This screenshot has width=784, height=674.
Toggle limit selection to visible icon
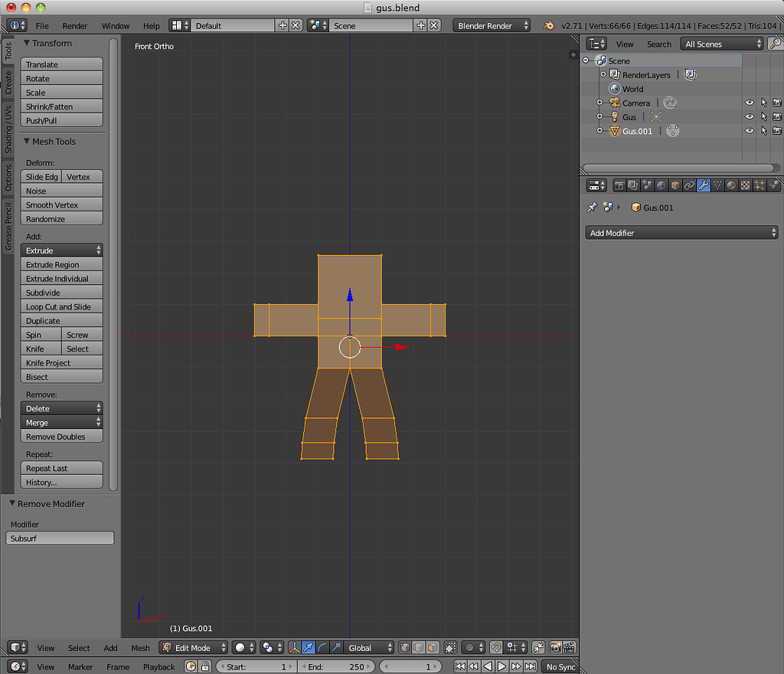450,647
